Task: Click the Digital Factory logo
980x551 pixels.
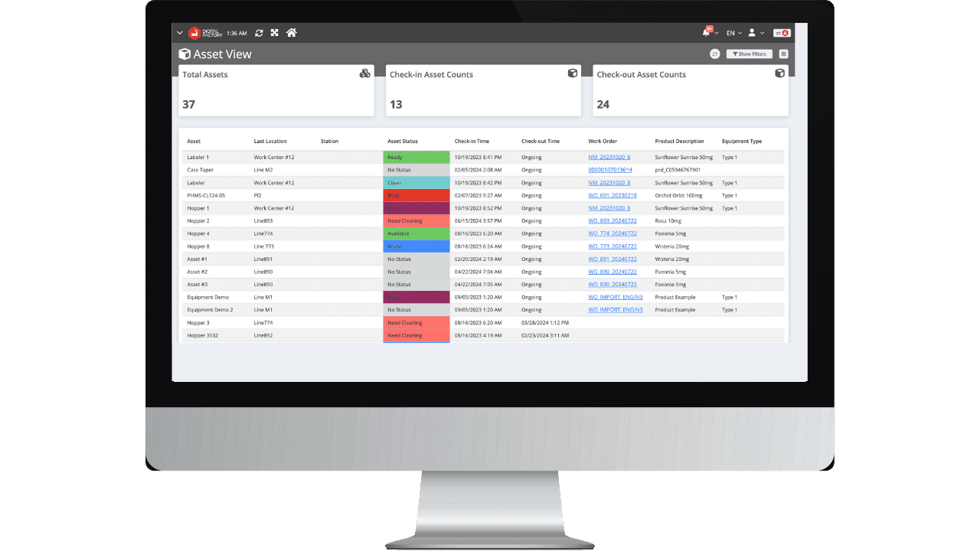Action: [x=205, y=33]
